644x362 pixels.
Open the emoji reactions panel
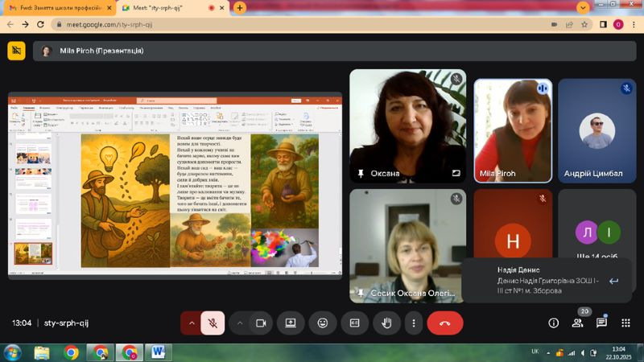tap(322, 323)
